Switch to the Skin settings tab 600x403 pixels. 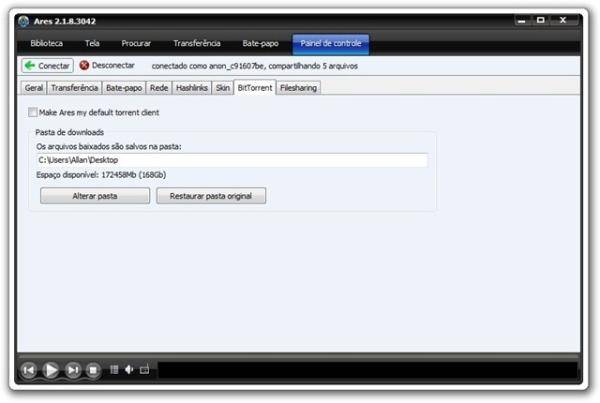[223, 88]
